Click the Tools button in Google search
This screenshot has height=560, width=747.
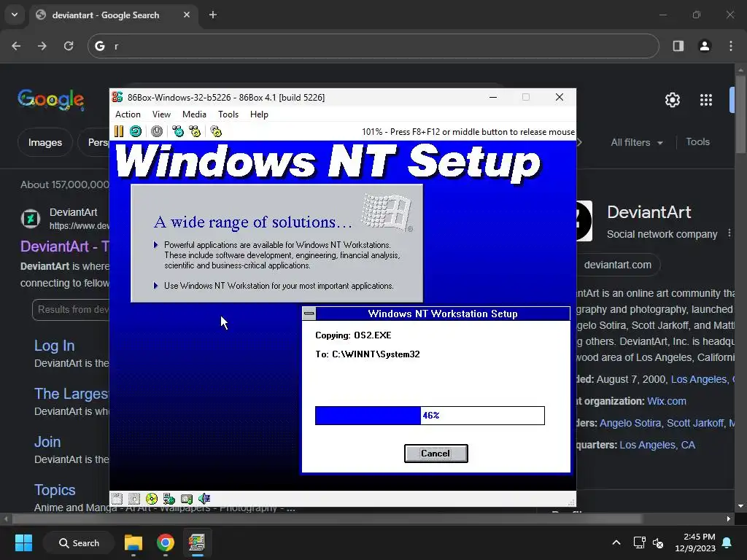point(697,142)
